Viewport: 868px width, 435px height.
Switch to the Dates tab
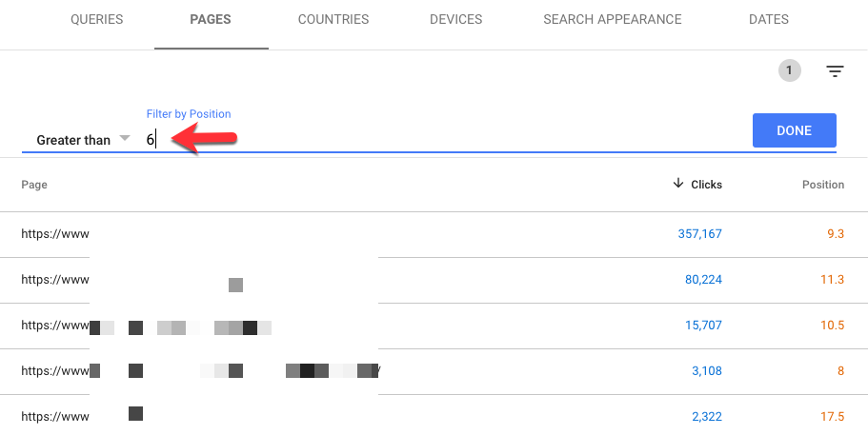768,19
